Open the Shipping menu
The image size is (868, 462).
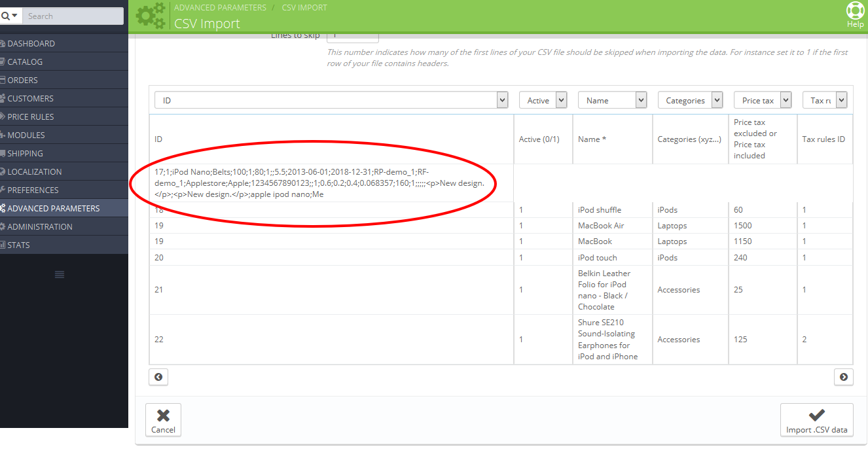pos(64,153)
